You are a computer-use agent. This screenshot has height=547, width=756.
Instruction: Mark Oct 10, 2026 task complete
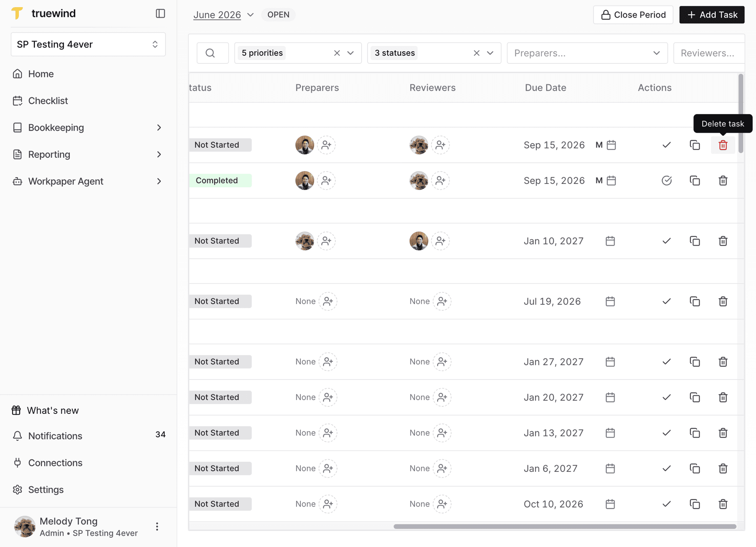click(x=667, y=504)
